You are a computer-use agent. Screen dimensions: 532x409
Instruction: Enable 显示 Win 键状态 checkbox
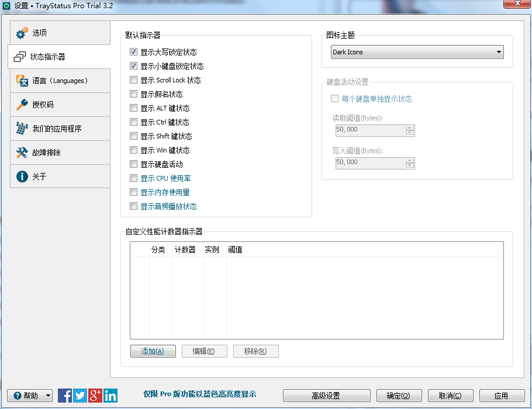point(134,150)
